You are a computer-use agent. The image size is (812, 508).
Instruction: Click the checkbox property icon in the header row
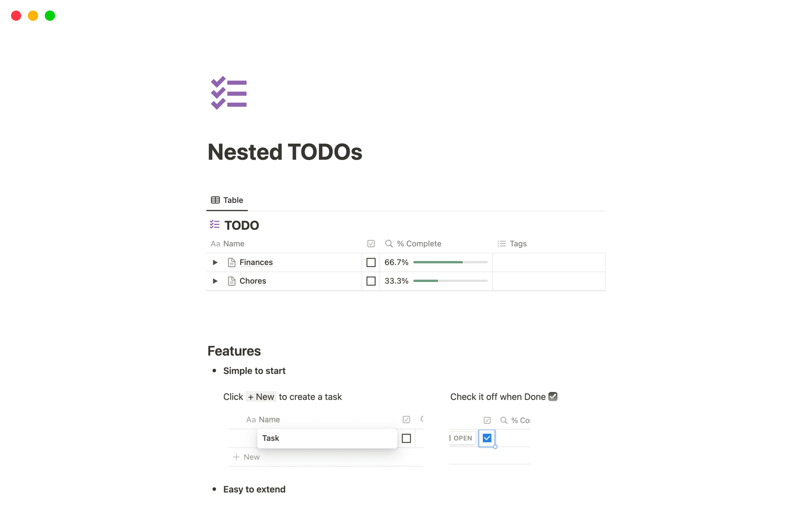(371, 243)
